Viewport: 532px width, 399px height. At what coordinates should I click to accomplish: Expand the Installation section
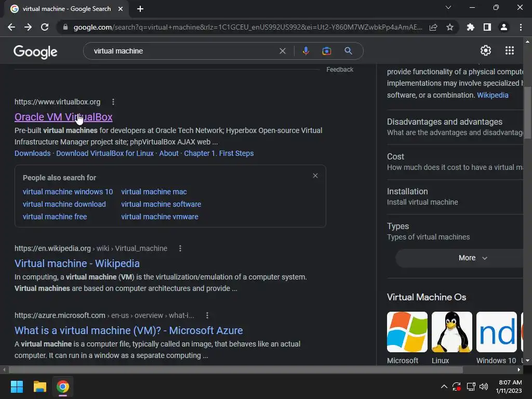[455, 196]
